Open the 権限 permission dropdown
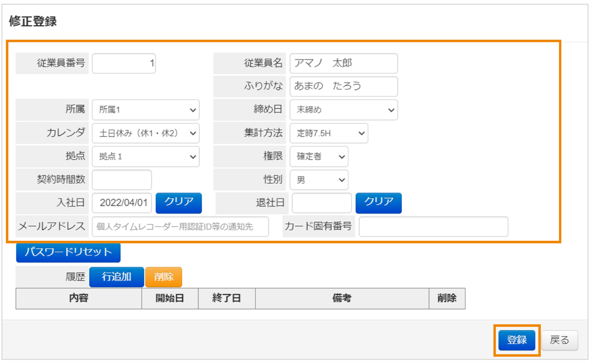 (319, 156)
